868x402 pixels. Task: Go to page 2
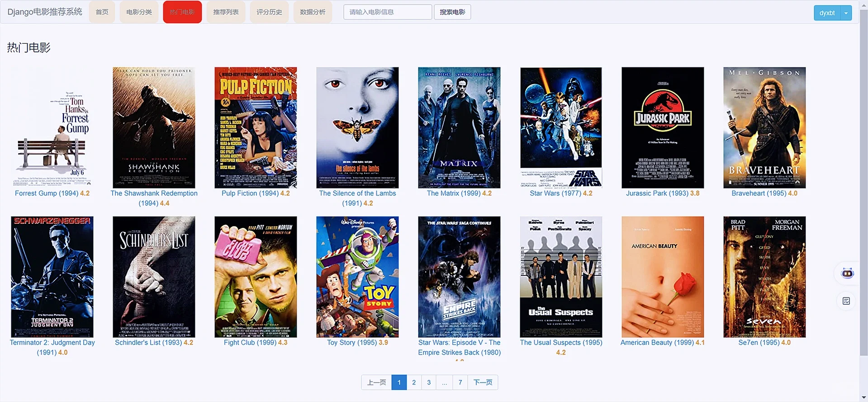414,382
